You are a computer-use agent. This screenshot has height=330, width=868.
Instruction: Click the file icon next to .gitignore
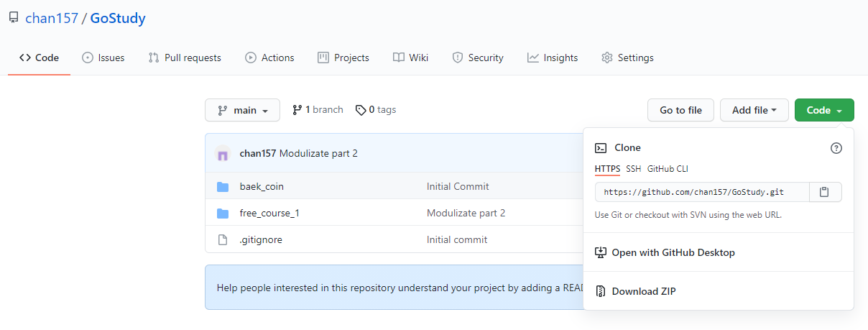click(x=223, y=239)
